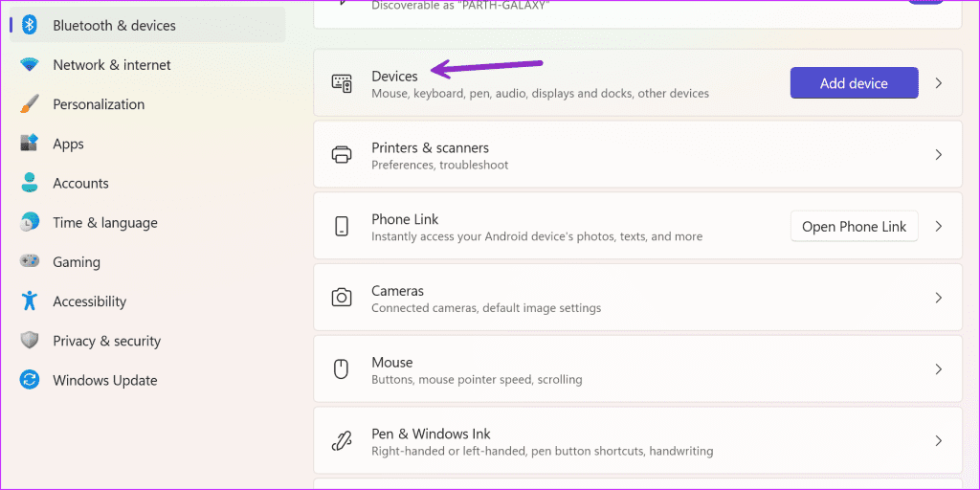
Task: Click the Phone Link phone icon
Action: point(342,226)
